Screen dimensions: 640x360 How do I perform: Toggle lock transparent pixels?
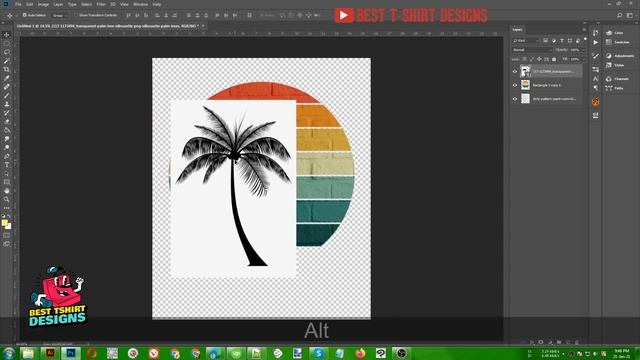click(x=524, y=59)
